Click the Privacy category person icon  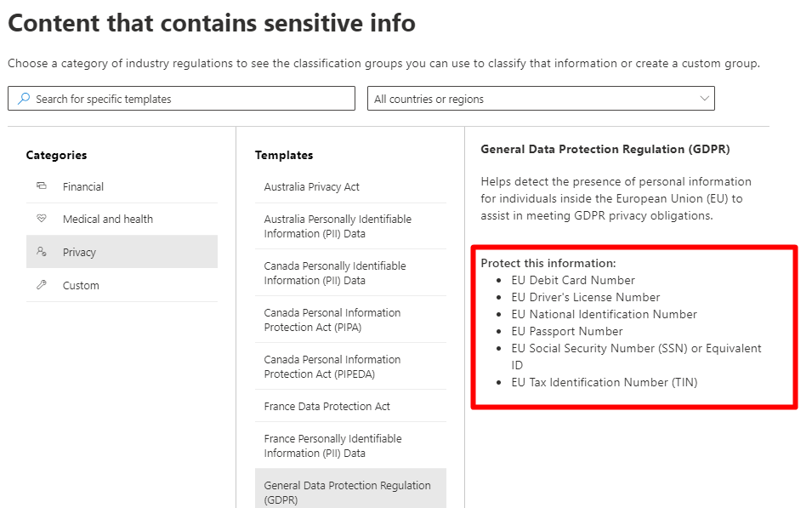point(42,252)
